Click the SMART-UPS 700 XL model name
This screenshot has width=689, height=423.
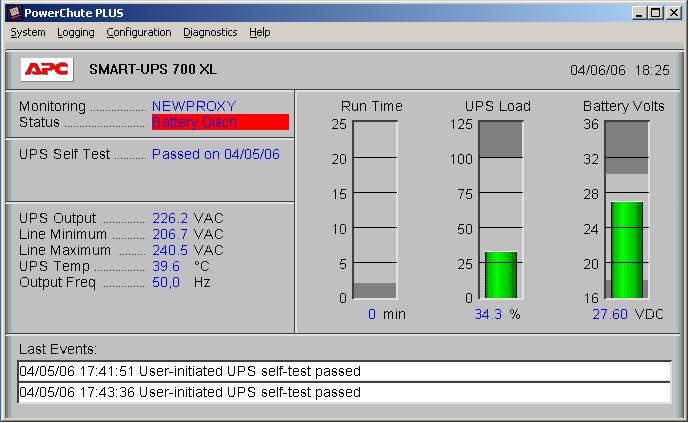coord(153,69)
